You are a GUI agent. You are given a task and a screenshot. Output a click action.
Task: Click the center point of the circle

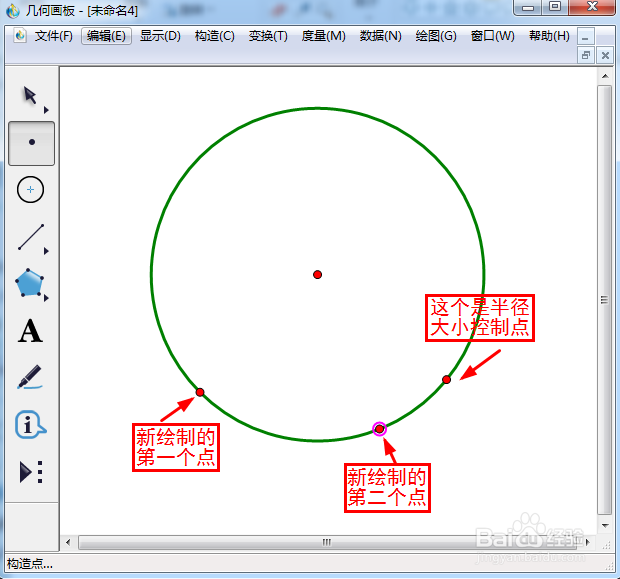[317, 274]
